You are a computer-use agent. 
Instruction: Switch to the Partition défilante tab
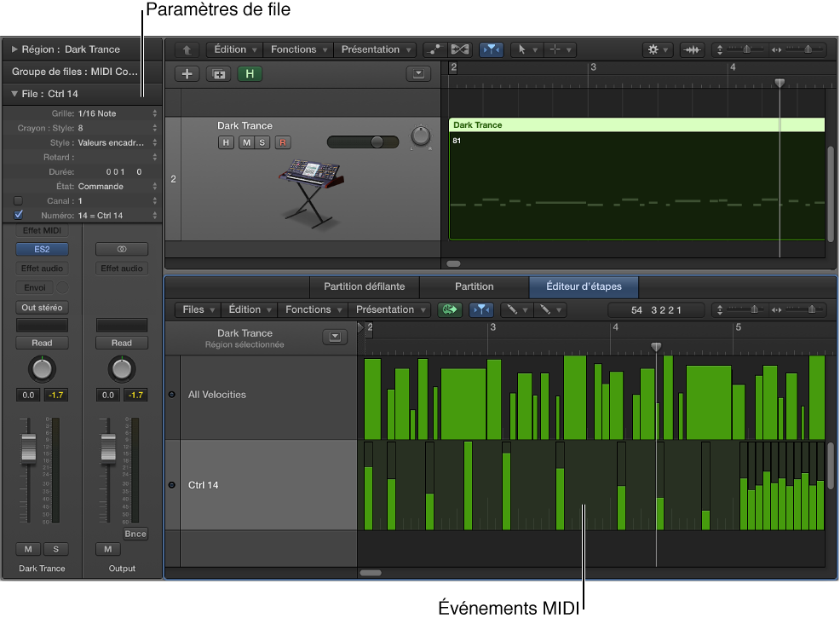click(364, 286)
